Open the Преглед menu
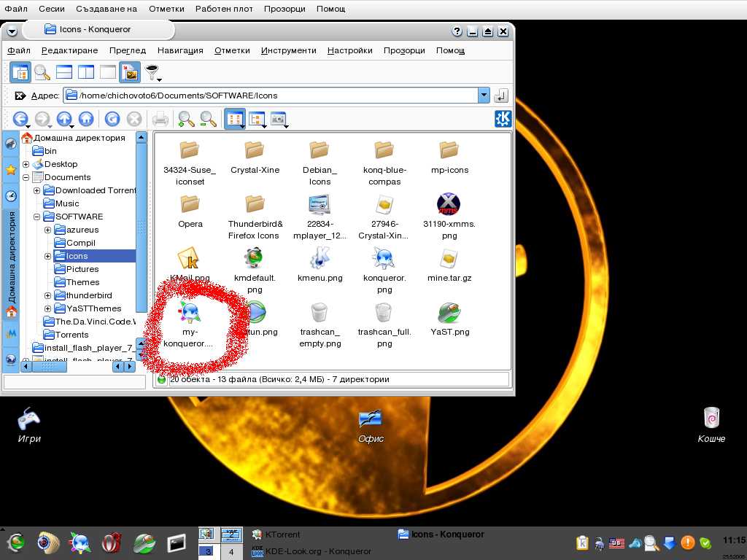 pos(127,50)
